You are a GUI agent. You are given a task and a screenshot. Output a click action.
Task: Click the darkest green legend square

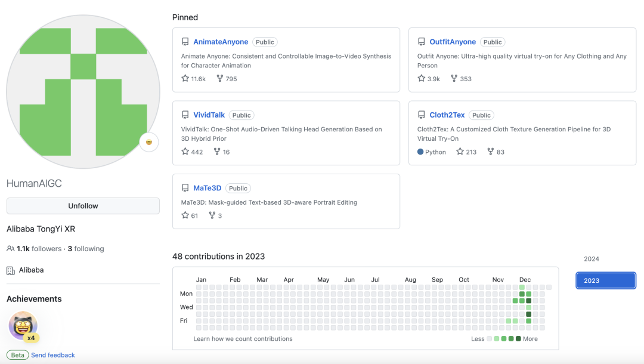[518, 338]
